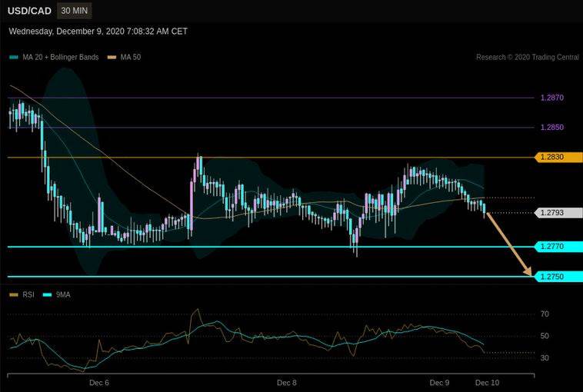This screenshot has width=583, height=392.
Task: Toggle MA 20 + Bollinger Bands legend
Action: [55, 57]
